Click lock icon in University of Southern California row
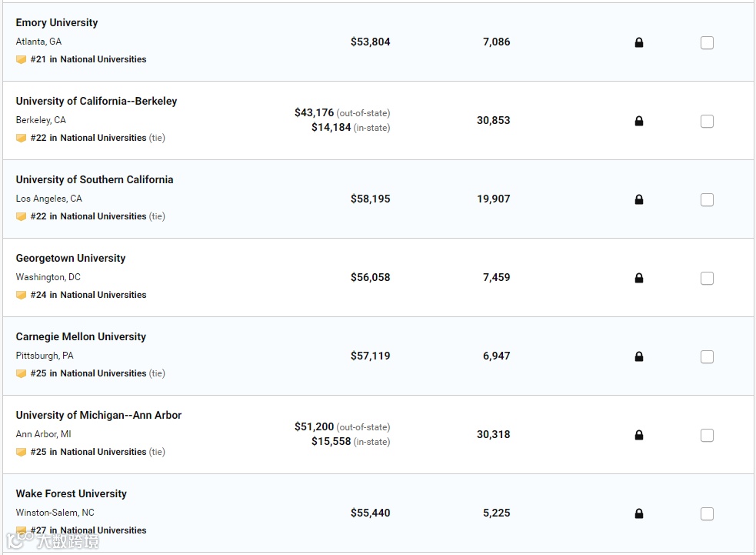The image size is (756, 555). (x=638, y=199)
